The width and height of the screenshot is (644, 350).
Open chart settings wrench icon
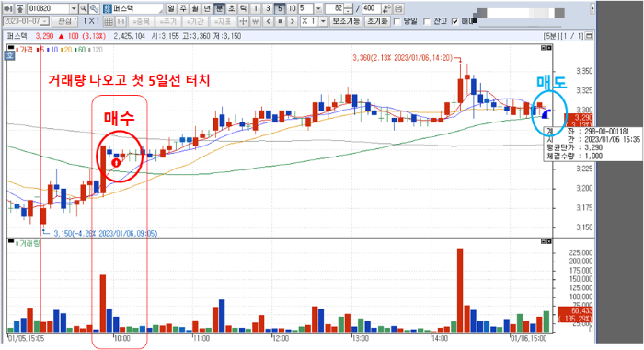94,8
